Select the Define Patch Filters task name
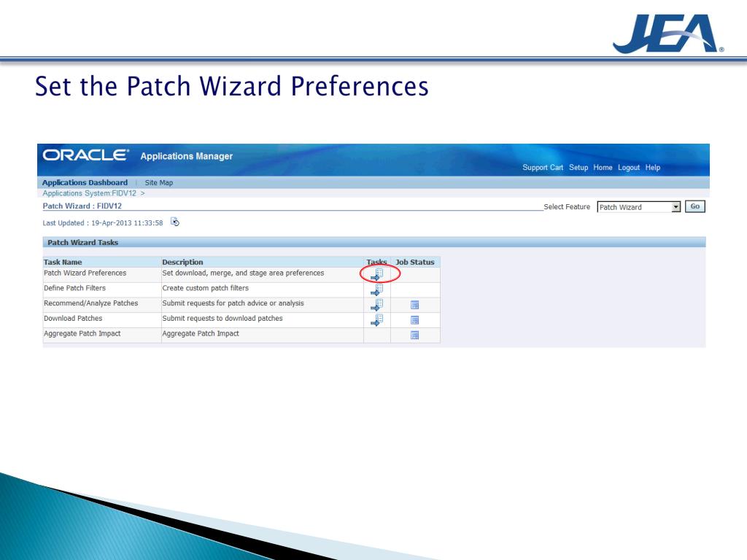This screenshot has height=560, width=747. [x=74, y=288]
